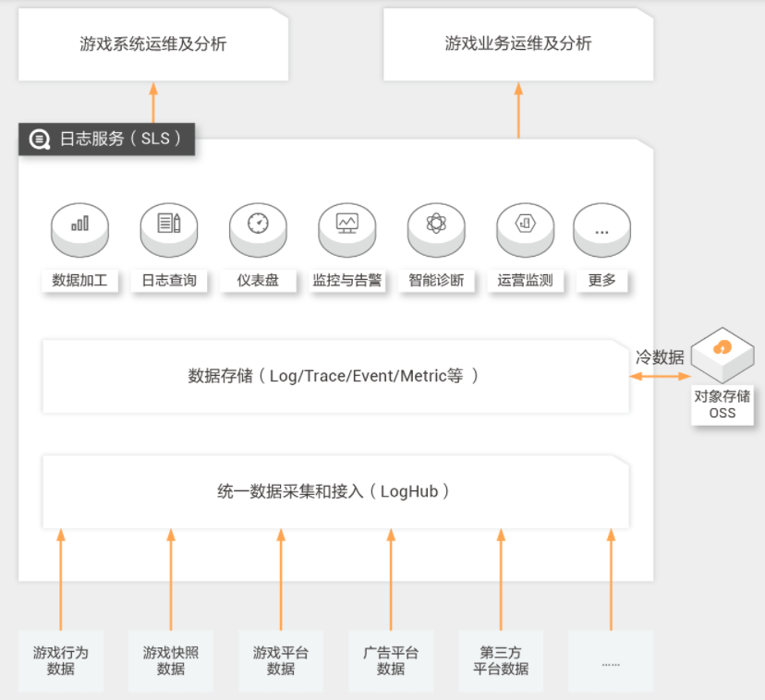Click the 第三方平台数据 source box
The image size is (765, 700).
click(501, 661)
